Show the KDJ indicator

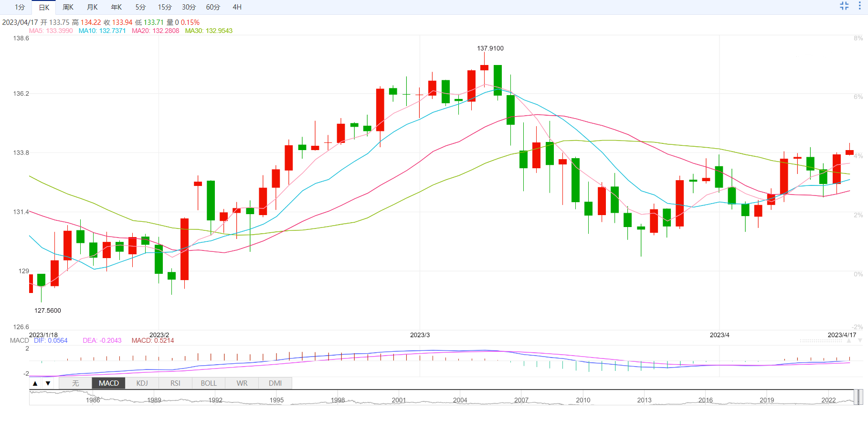click(x=142, y=383)
